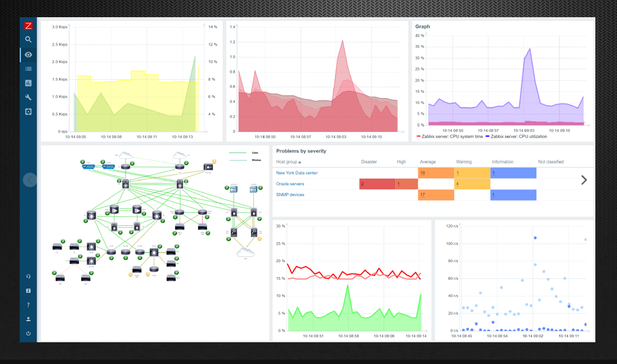This screenshot has height=364, width=617.
Task: Go to next dashboard page with right chevron
Action: (x=584, y=180)
